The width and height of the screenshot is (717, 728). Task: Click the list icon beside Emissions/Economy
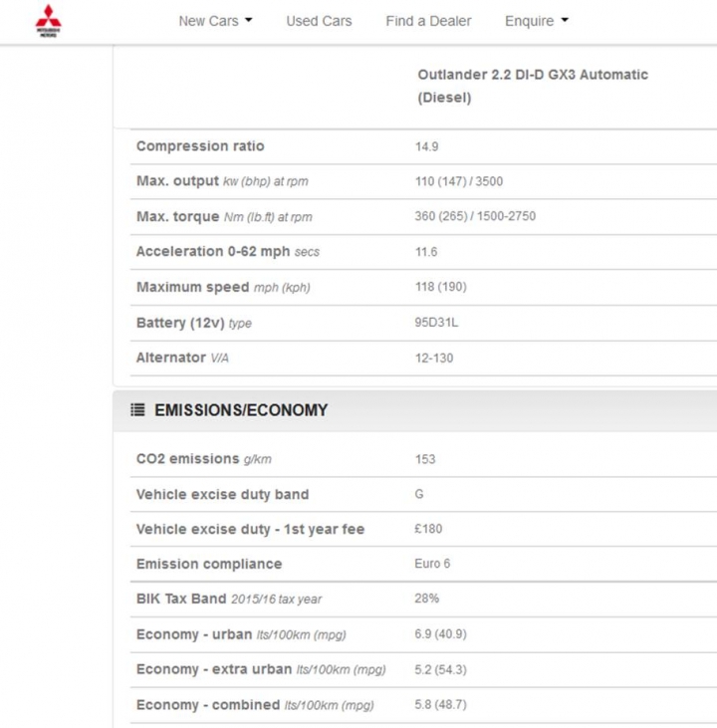point(137,410)
